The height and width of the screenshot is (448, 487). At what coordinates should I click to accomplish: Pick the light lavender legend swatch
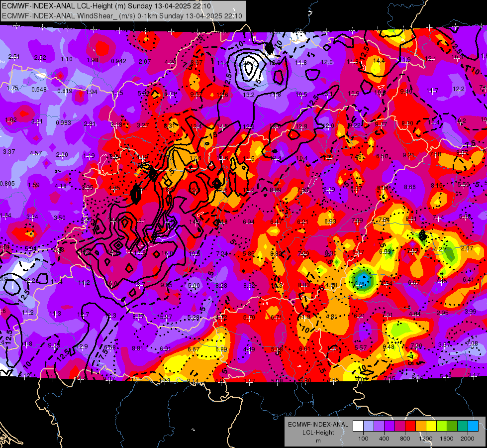[369, 426]
